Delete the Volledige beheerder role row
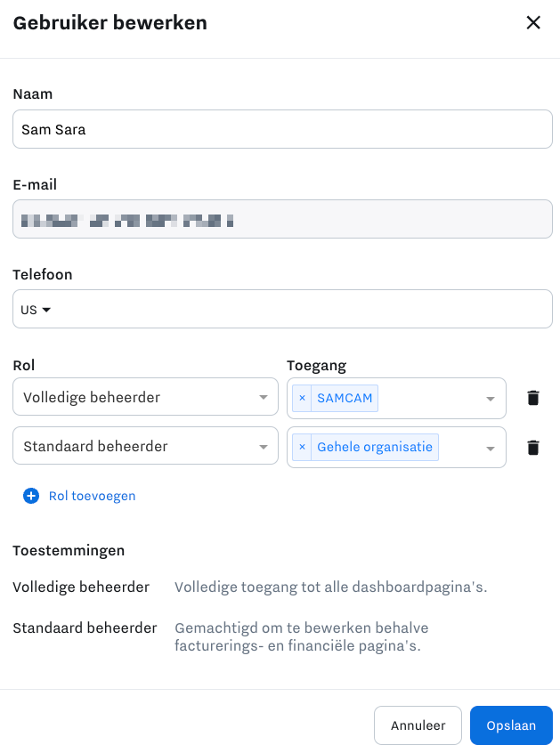 pos(533,398)
